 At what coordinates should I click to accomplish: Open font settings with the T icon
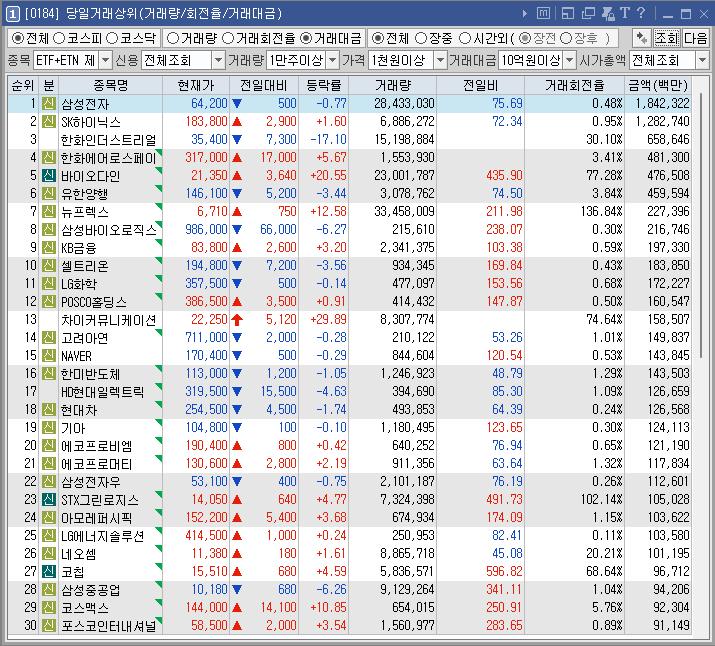[x=625, y=13]
